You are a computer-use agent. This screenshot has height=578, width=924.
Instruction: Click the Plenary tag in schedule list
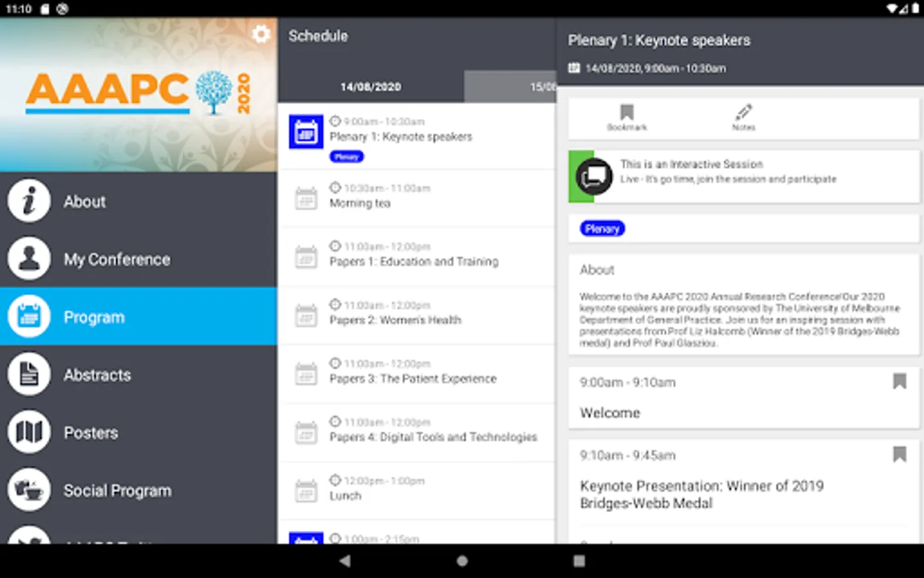point(346,157)
